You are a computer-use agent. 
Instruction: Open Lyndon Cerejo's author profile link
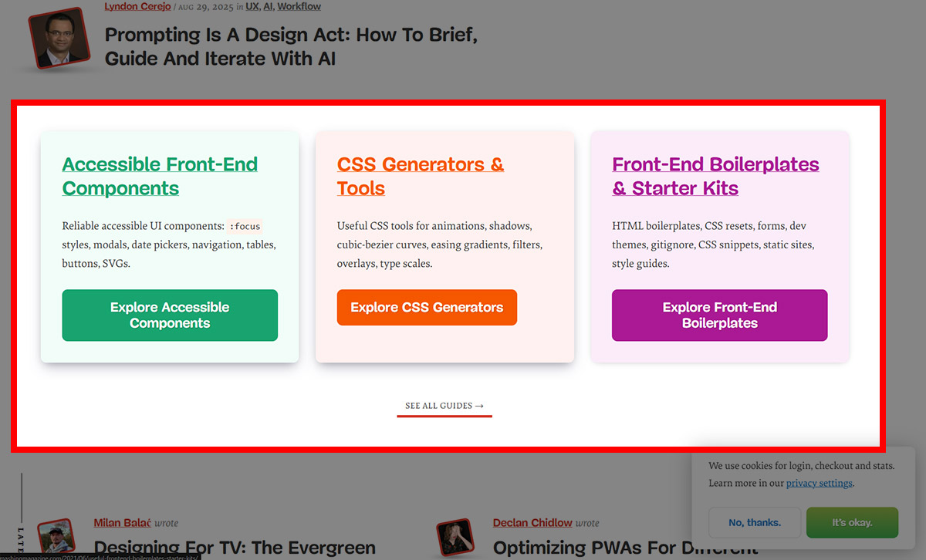tap(137, 6)
